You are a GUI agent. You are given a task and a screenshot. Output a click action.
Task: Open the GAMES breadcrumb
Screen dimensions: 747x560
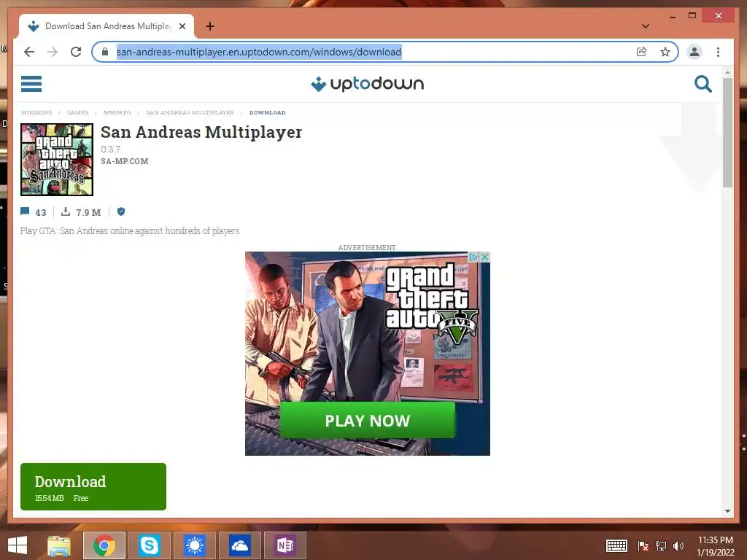click(77, 112)
